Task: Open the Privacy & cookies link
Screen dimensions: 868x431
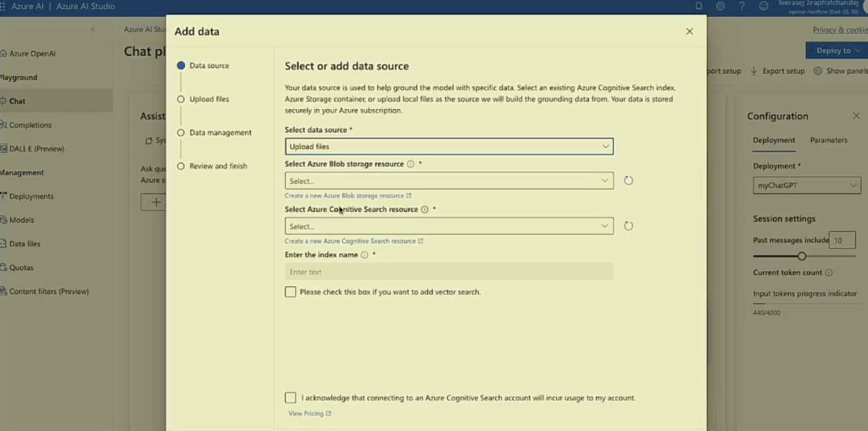Action: pos(840,30)
